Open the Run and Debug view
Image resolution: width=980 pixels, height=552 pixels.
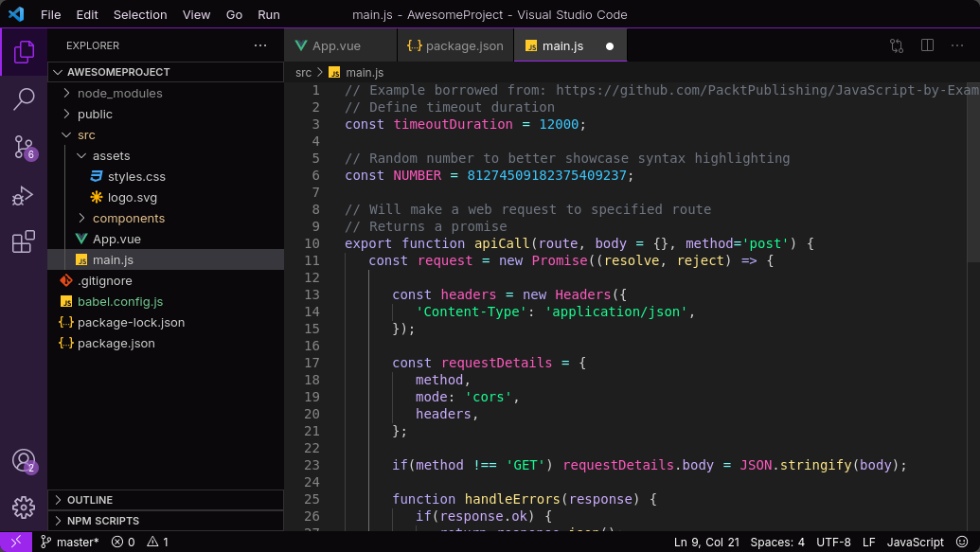[24, 196]
